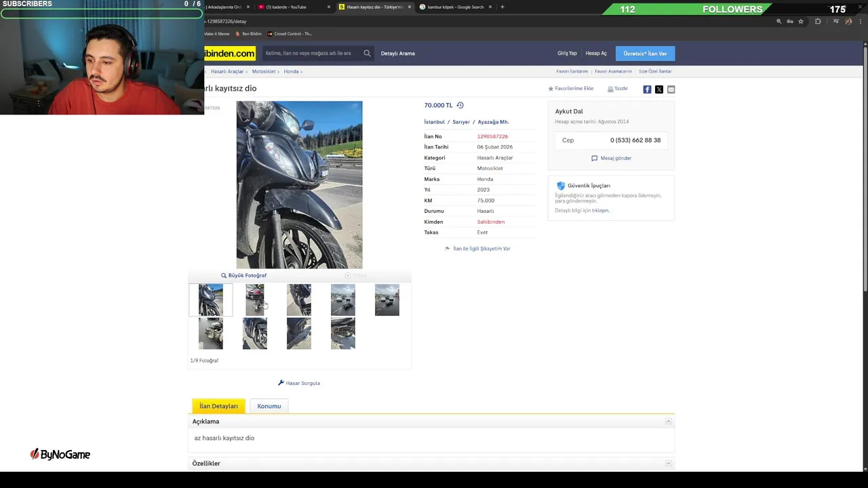Open Ben Bildim bookmark
This screenshot has width=868, height=488.
(x=248, y=33)
